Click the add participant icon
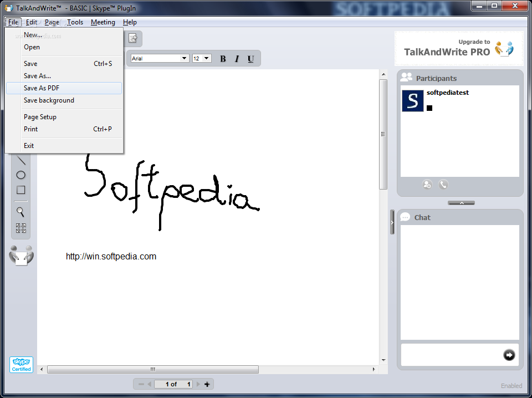The height and width of the screenshot is (398, 532). [427, 185]
